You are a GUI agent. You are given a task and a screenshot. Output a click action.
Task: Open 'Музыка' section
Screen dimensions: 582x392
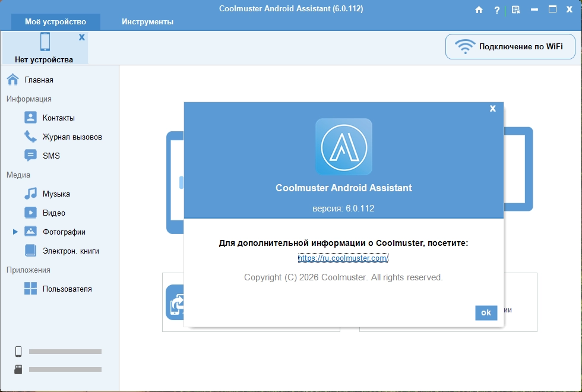pyautogui.click(x=56, y=194)
